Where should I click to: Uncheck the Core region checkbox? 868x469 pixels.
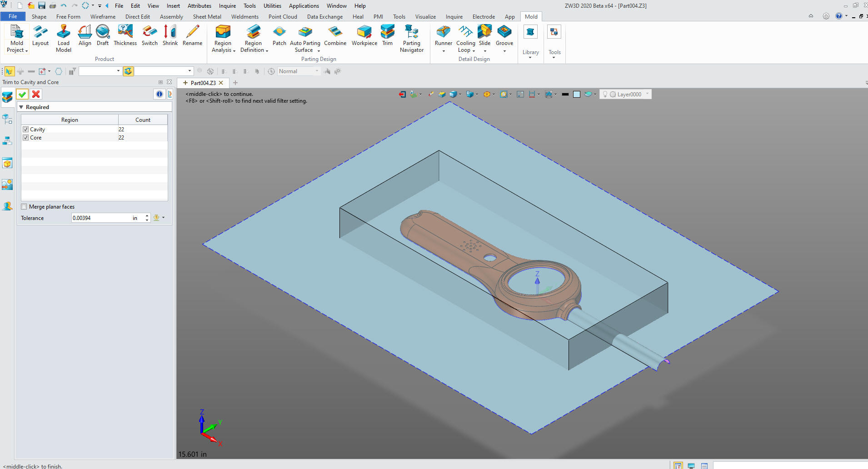coord(26,138)
